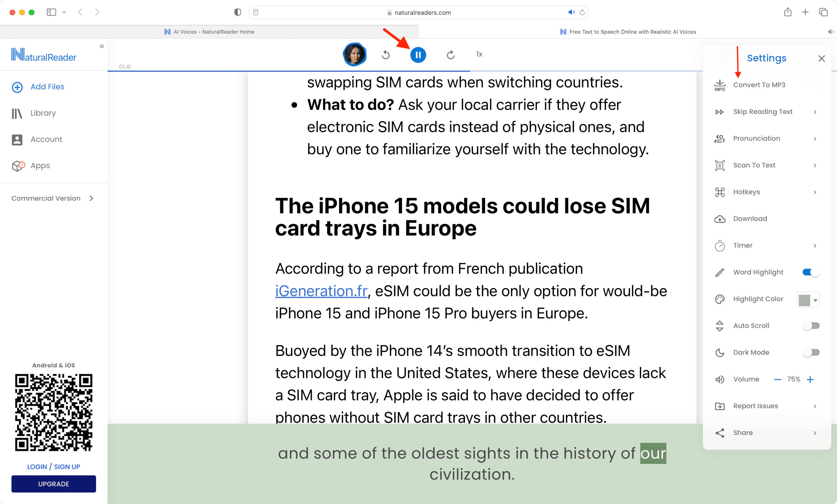Click the Account icon

(x=17, y=139)
